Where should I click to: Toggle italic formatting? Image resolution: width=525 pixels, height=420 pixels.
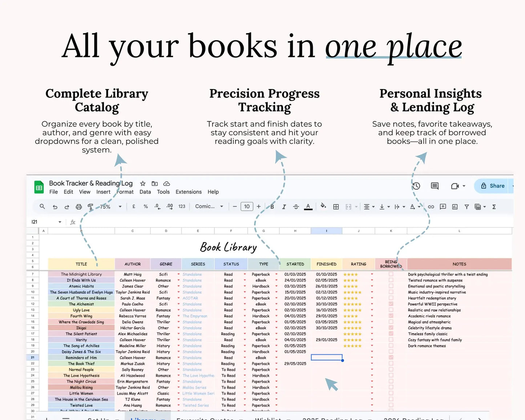pyautogui.click(x=284, y=207)
